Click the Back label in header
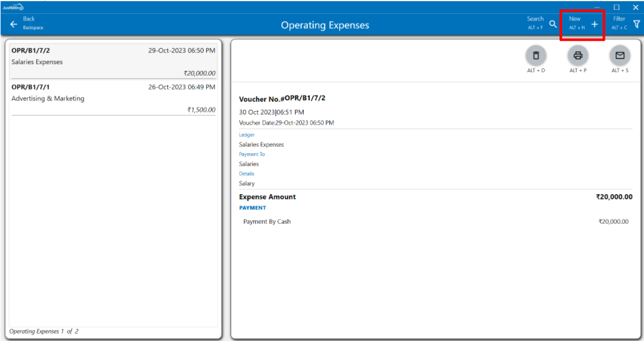This screenshot has width=644, height=341. click(29, 19)
